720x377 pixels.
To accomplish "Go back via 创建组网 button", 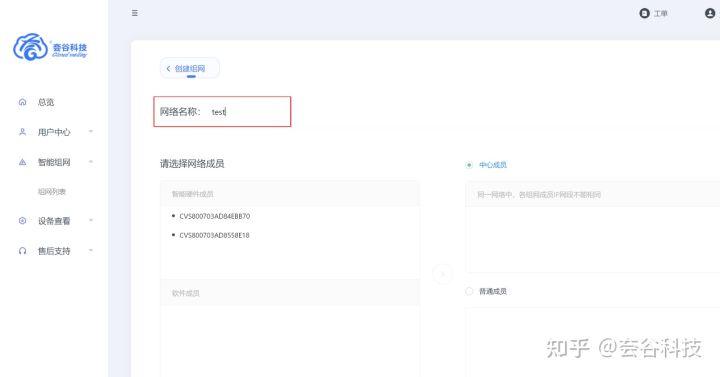I will click(x=190, y=68).
